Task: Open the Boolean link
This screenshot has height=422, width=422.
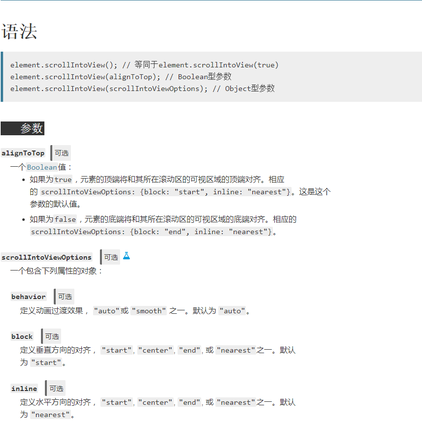Action: click(42, 167)
